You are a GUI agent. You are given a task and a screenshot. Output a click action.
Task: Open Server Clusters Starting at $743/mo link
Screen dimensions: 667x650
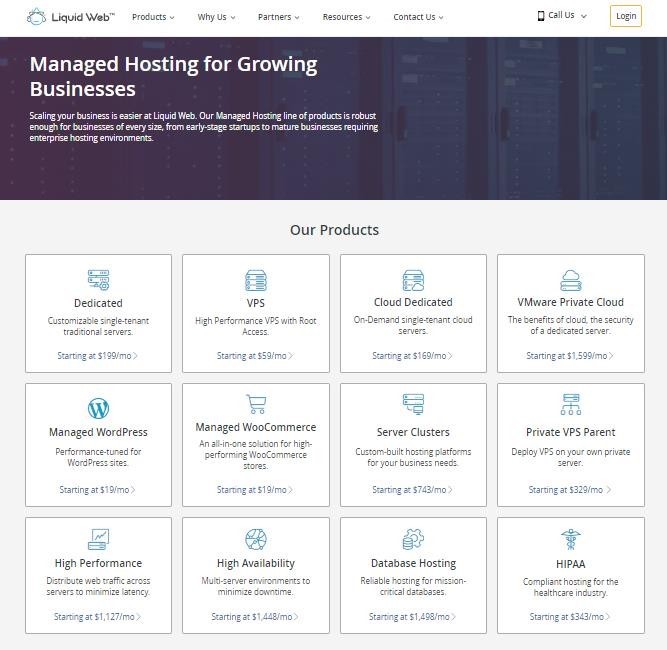click(412, 490)
